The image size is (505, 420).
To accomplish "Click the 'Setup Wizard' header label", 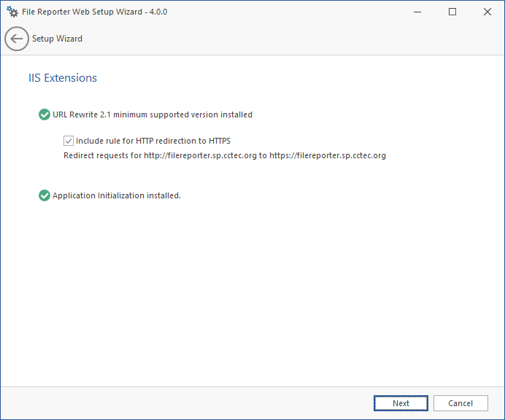I will coord(57,39).
